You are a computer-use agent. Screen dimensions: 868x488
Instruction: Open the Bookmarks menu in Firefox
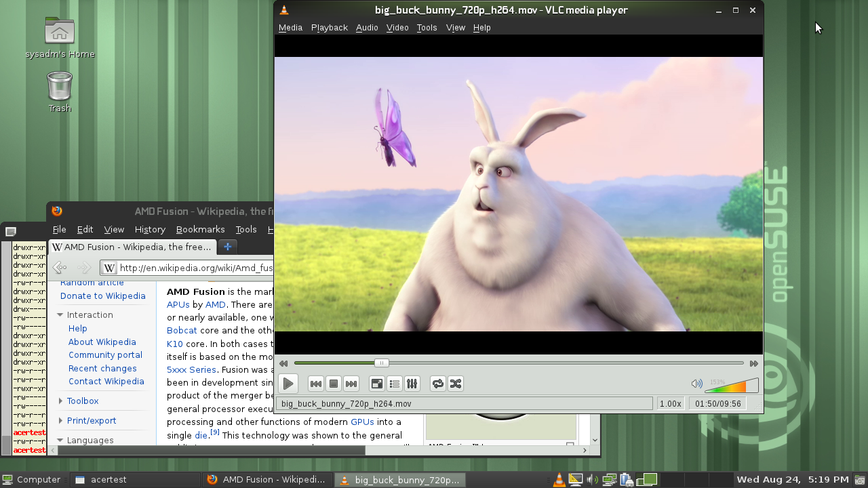tap(200, 229)
